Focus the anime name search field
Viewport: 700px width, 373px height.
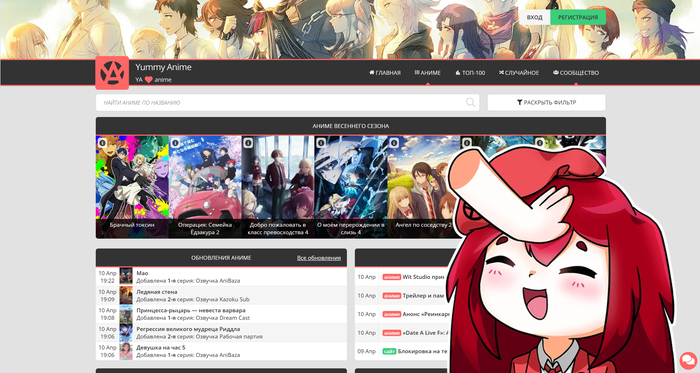pyautogui.click(x=288, y=103)
